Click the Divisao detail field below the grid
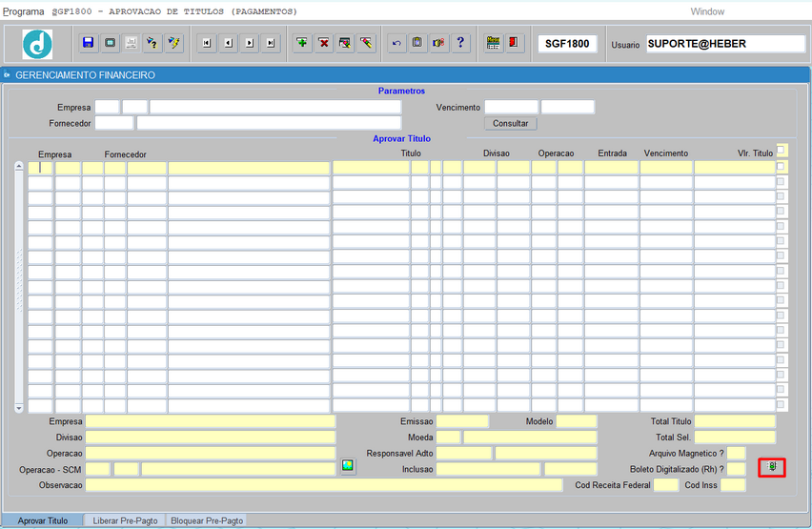The height and width of the screenshot is (529, 812). pos(211,437)
